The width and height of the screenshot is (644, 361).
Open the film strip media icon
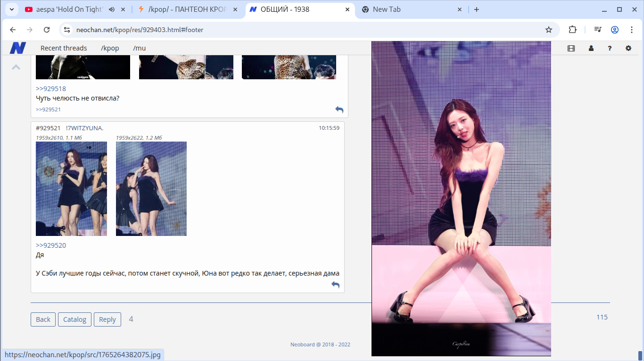click(571, 48)
